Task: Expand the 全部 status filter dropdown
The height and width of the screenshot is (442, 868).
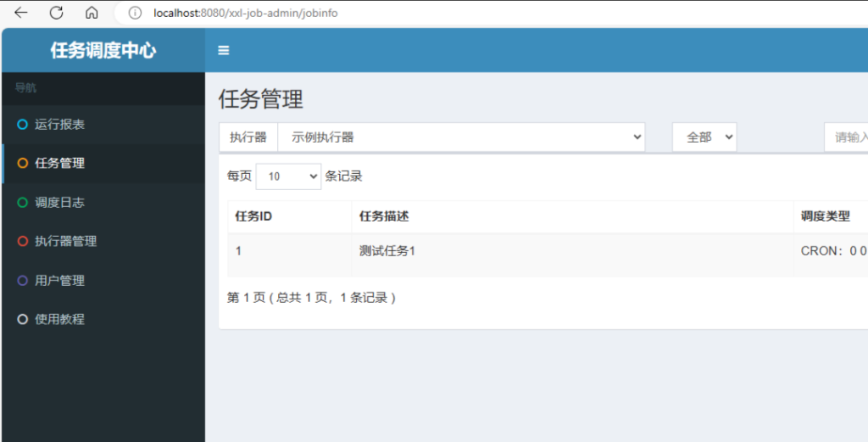Action: [x=704, y=137]
